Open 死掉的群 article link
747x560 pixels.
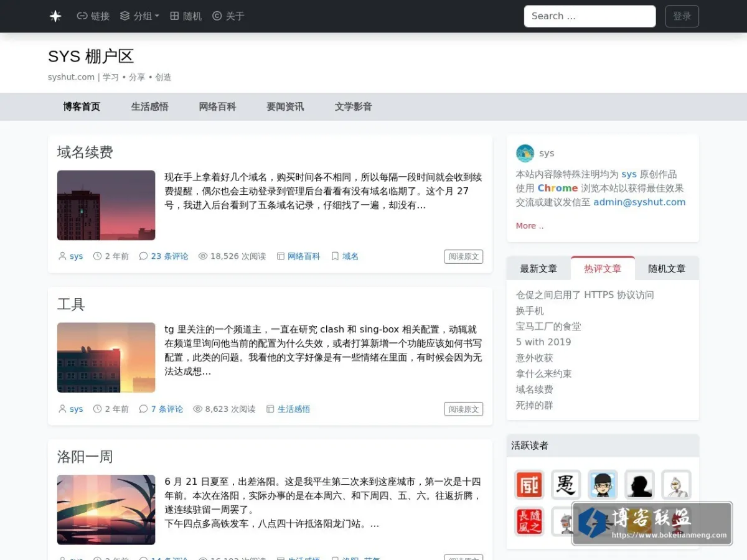point(535,405)
